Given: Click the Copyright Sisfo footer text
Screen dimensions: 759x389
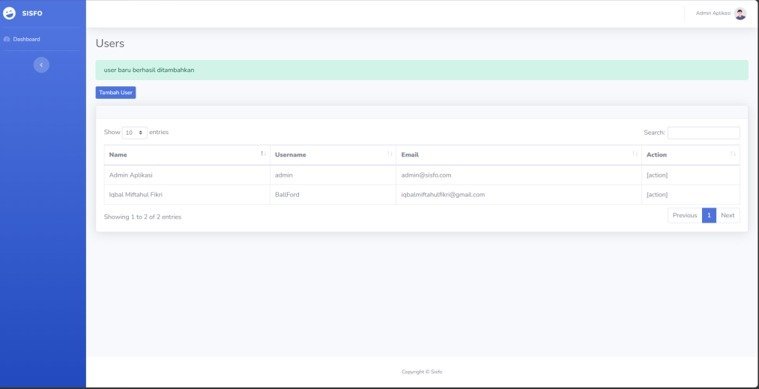Looking at the screenshot, I should click(x=422, y=372).
